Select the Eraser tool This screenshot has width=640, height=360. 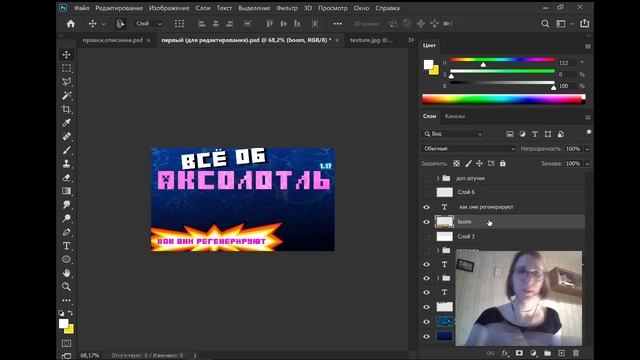(67, 177)
